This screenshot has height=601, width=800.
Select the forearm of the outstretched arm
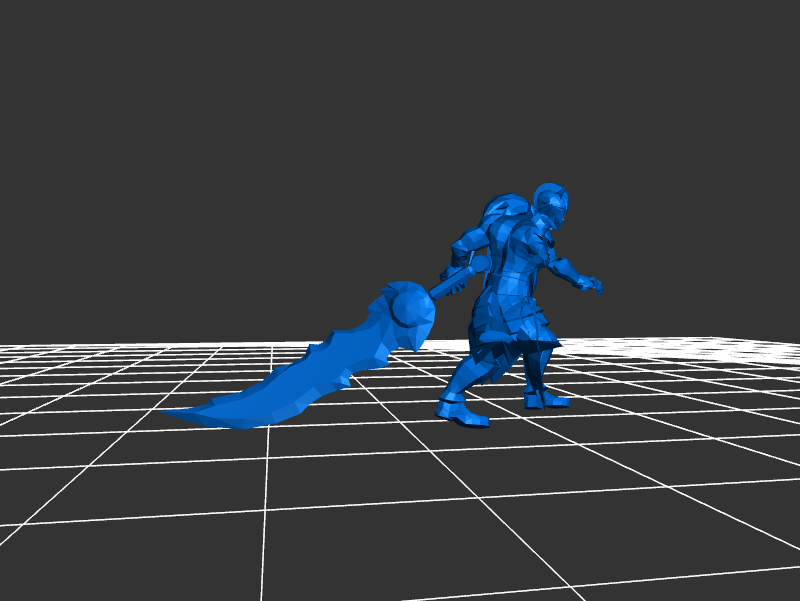[568, 271]
